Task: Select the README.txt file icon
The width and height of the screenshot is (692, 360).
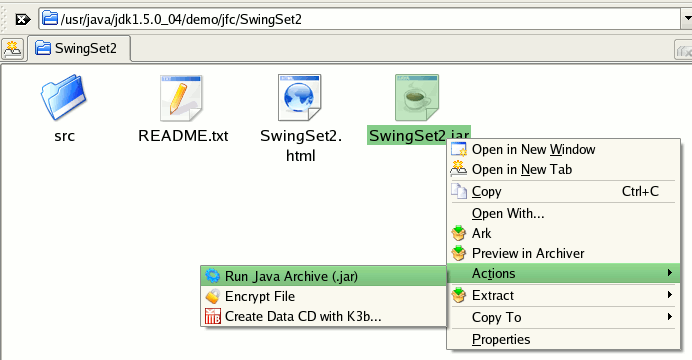Action: 181,98
